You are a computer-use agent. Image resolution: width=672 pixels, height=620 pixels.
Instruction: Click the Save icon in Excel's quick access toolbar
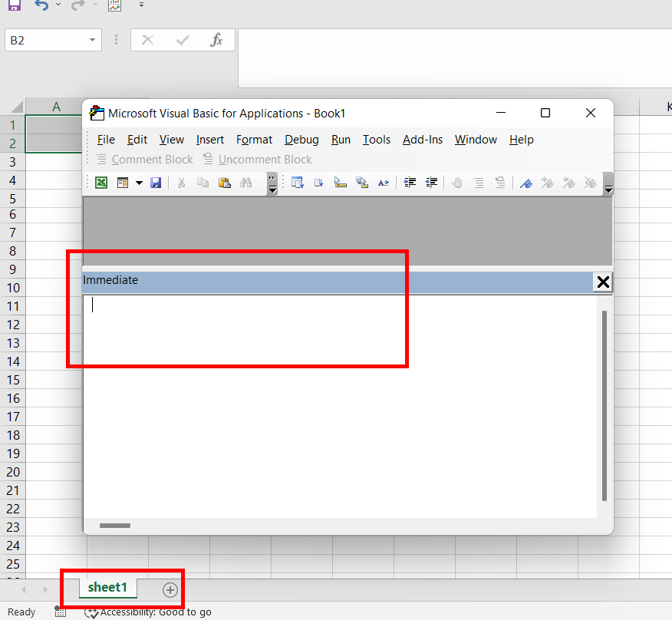tap(14, 5)
